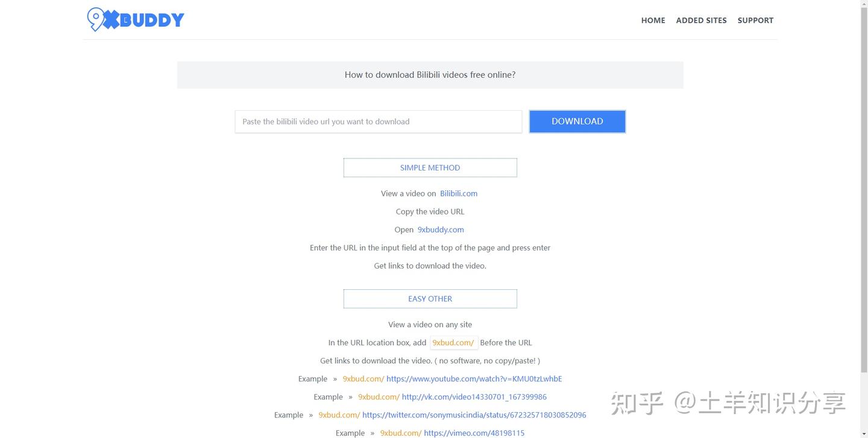Image resolution: width=868 pixels, height=438 pixels.
Task: Click the heading 'How to download Bilibili videos free online?'
Action: point(430,75)
